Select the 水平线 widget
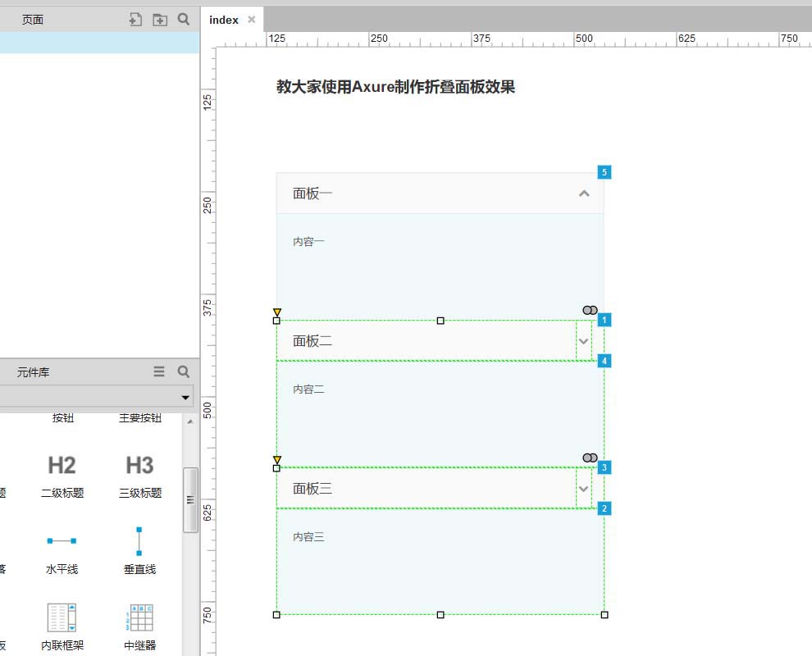The width and height of the screenshot is (812, 656). tap(62, 548)
